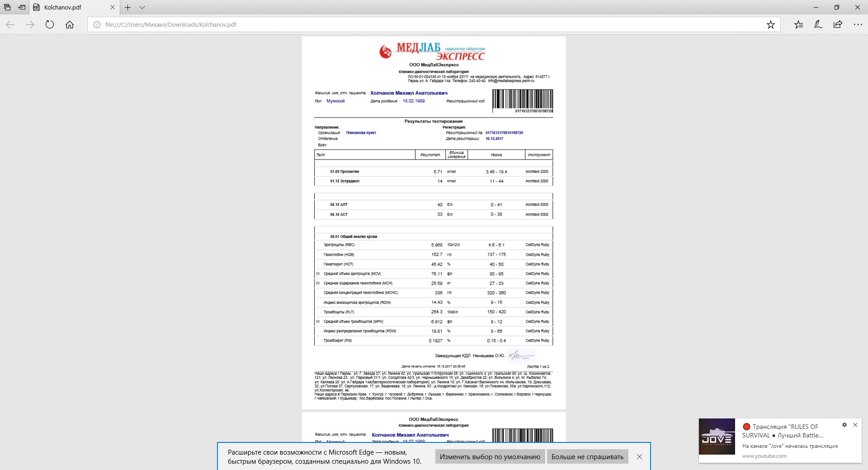Open notification settings gear on YouTube toast
Viewport: 868px width, 470px height.
[x=844, y=425]
